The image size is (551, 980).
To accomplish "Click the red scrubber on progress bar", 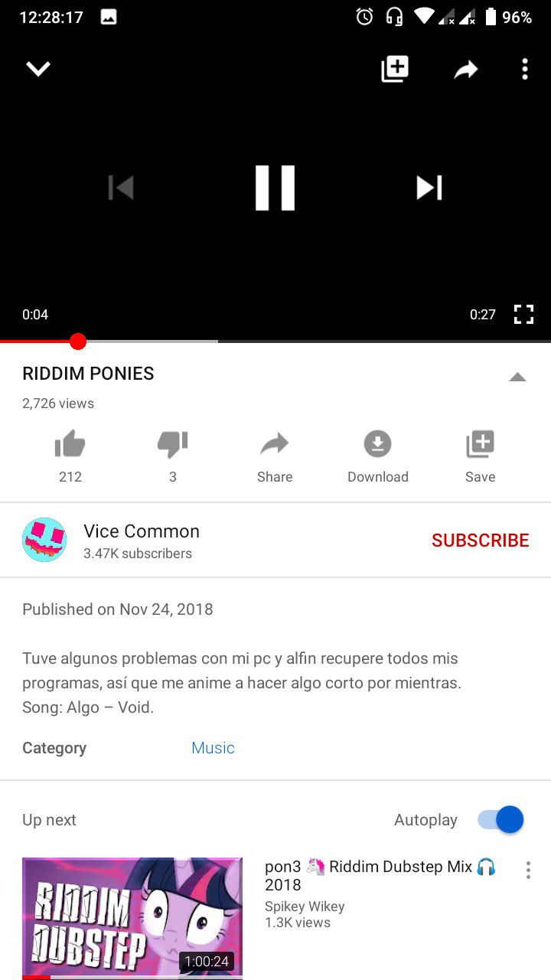I will (x=77, y=341).
